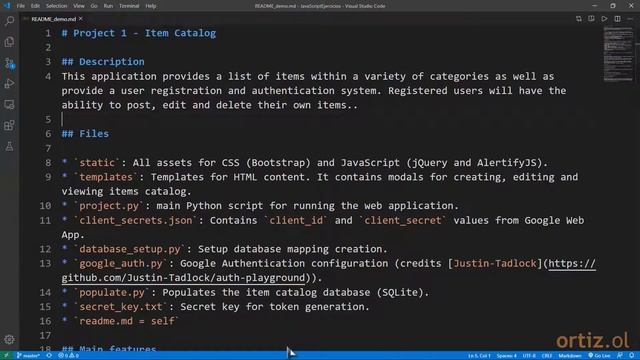The height and width of the screenshot is (360, 640).
Task: Click the `readme.md = self` code span
Action: [x=127, y=321]
